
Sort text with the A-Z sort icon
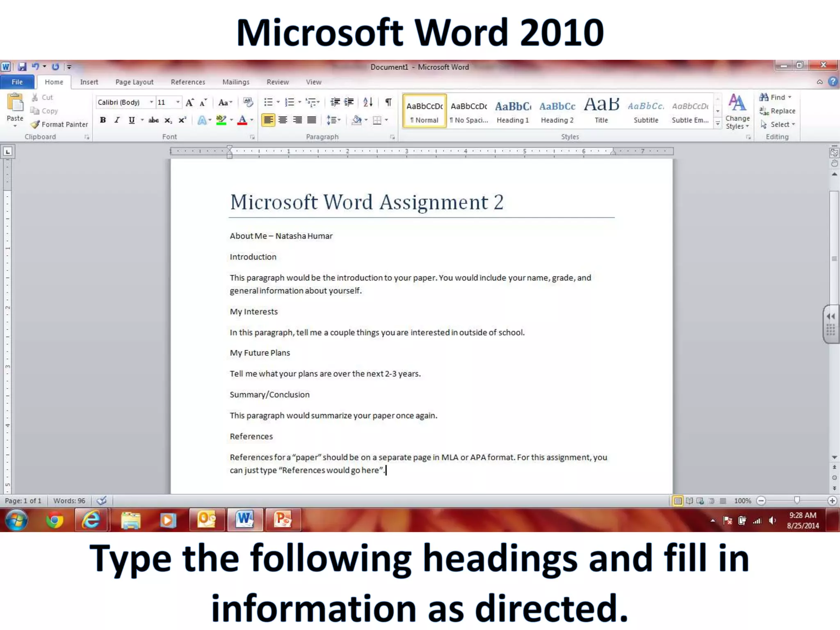point(368,102)
